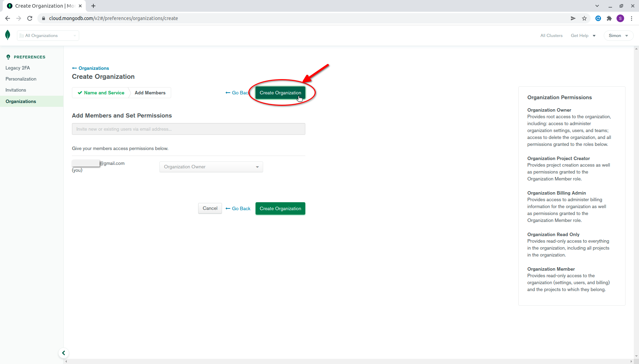The image size is (639, 364).
Task: Expand the Get Help menu
Action: [583, 36]
